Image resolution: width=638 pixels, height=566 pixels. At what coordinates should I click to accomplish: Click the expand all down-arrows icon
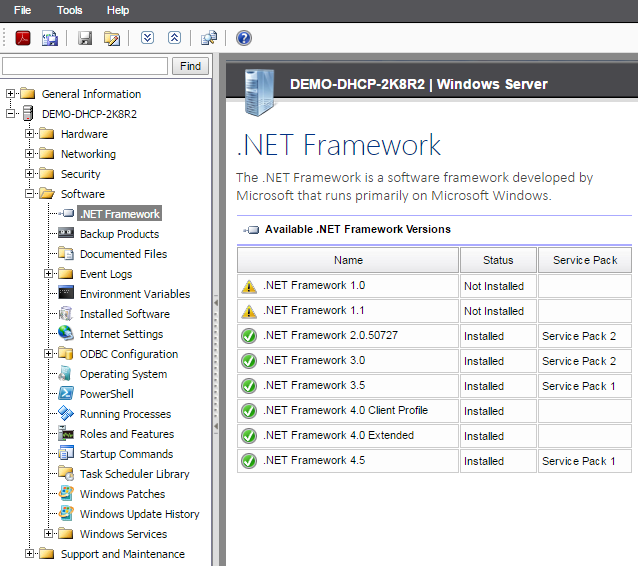coord(147,38)
